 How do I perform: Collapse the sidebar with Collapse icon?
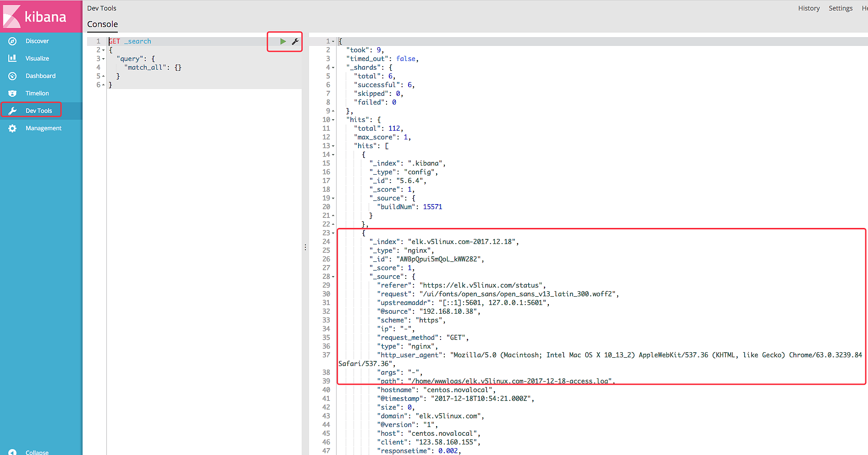pos(12,452)
